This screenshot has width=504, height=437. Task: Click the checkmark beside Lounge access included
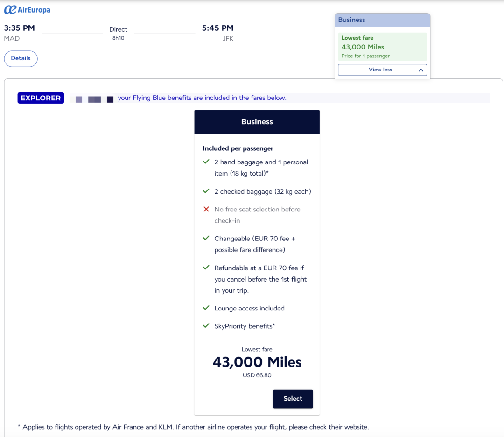coord(206,308)
